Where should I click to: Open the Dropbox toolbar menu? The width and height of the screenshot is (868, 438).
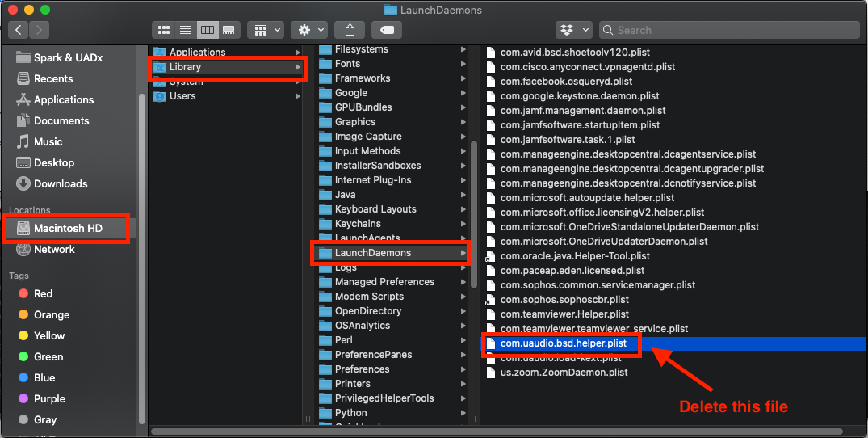(574, 30)
